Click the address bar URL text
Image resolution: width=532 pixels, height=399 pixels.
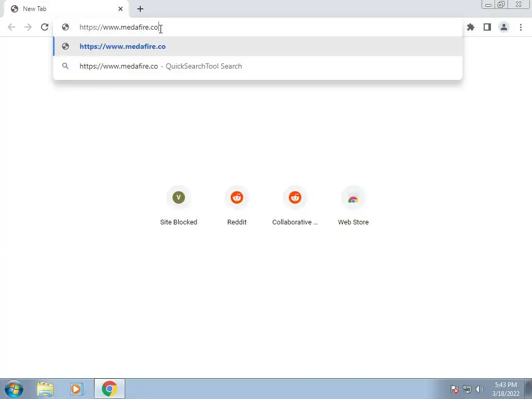point(119,27)
